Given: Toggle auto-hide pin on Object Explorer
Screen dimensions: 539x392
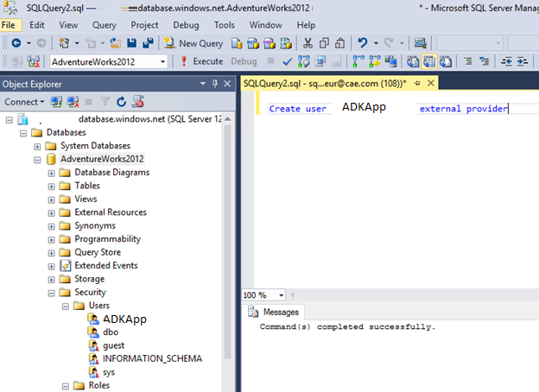Looking at the screenshot, I should [x=215, y=84].
